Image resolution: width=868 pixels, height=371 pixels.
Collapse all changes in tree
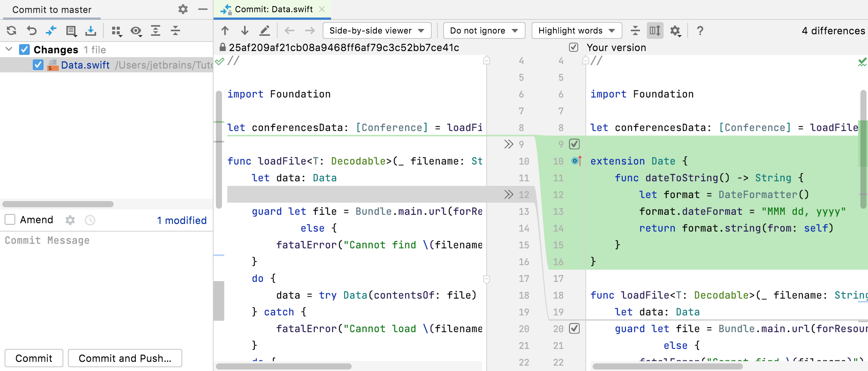[x=175, y=30]
